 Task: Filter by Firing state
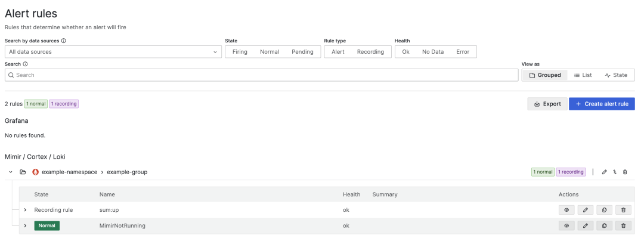(240, 52)
